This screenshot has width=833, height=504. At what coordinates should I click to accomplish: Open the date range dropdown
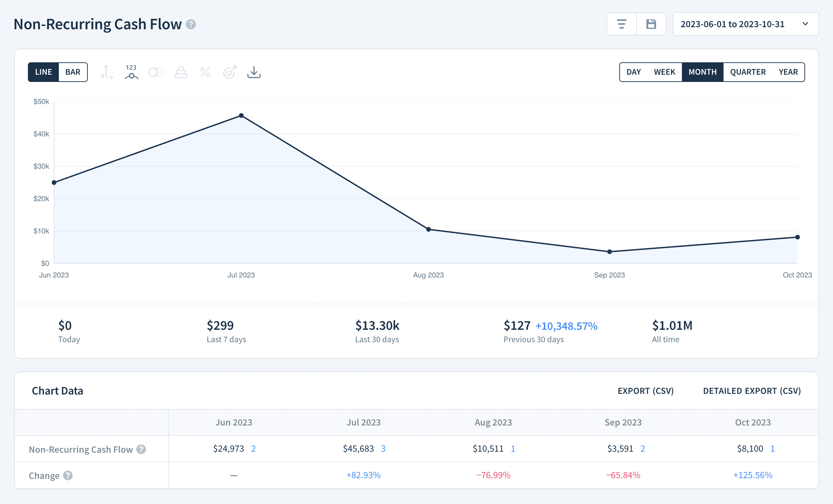point(745,24)
